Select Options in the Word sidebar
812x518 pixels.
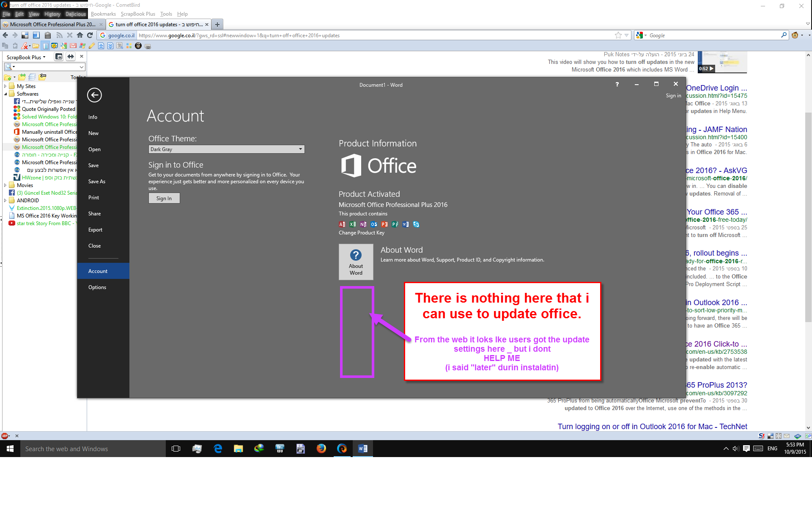97,287
